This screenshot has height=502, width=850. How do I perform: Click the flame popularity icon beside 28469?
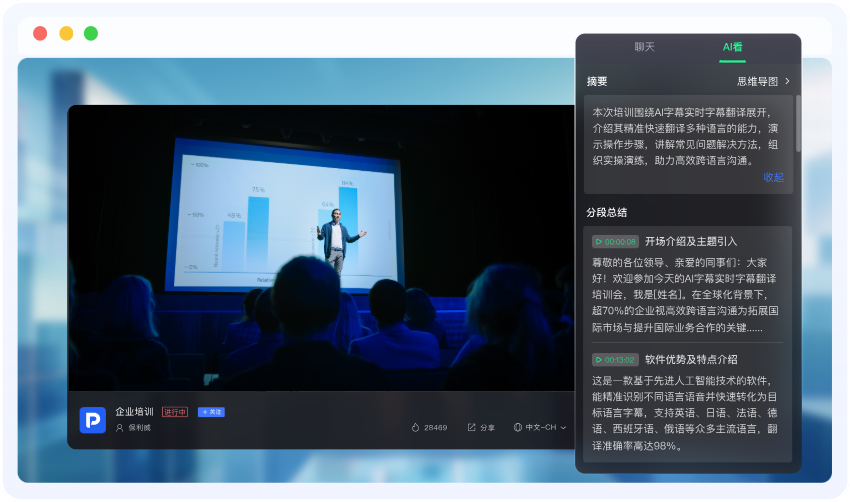(415, 427)
